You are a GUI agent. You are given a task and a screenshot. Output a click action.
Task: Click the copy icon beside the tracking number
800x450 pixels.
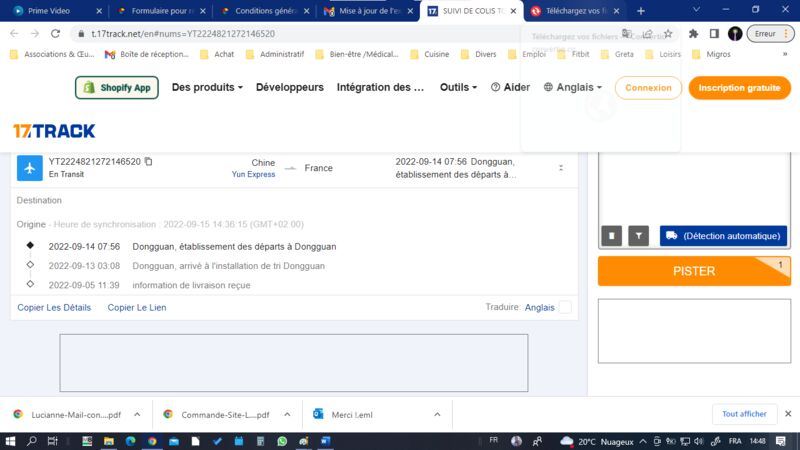coord(149,161)
